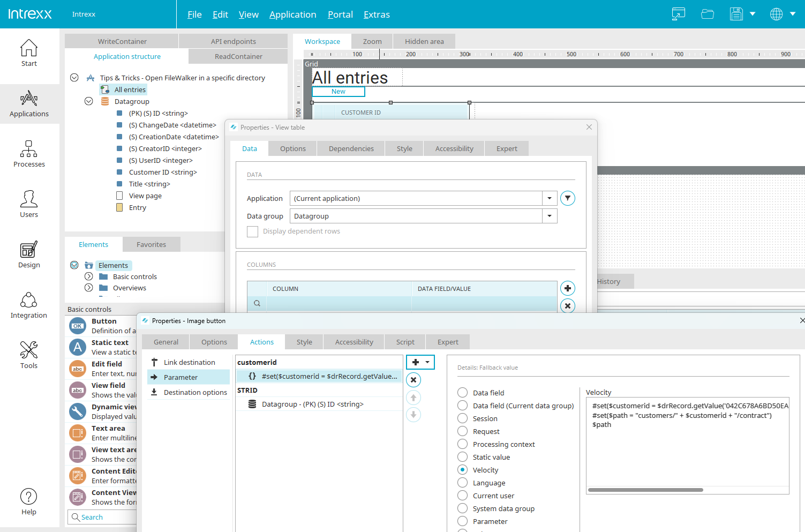The height and width of the screenshot is (532, 805).
Task: Select Customer ID <string> data field
Action: (x=163, y=172)
